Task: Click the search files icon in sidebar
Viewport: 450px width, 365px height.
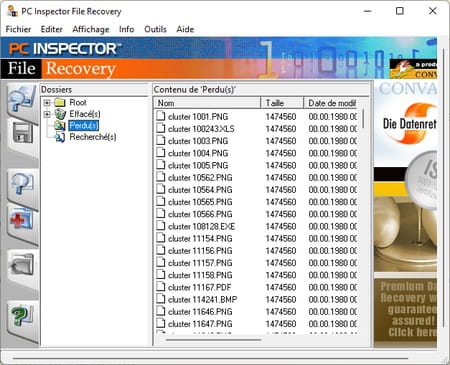Action: (23, 184)
